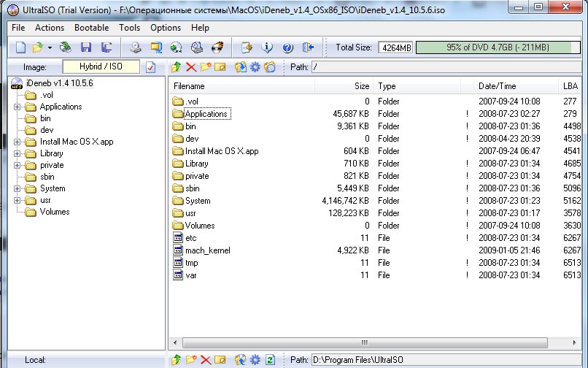Refresh the Local pane file list

tap(270, 360)
